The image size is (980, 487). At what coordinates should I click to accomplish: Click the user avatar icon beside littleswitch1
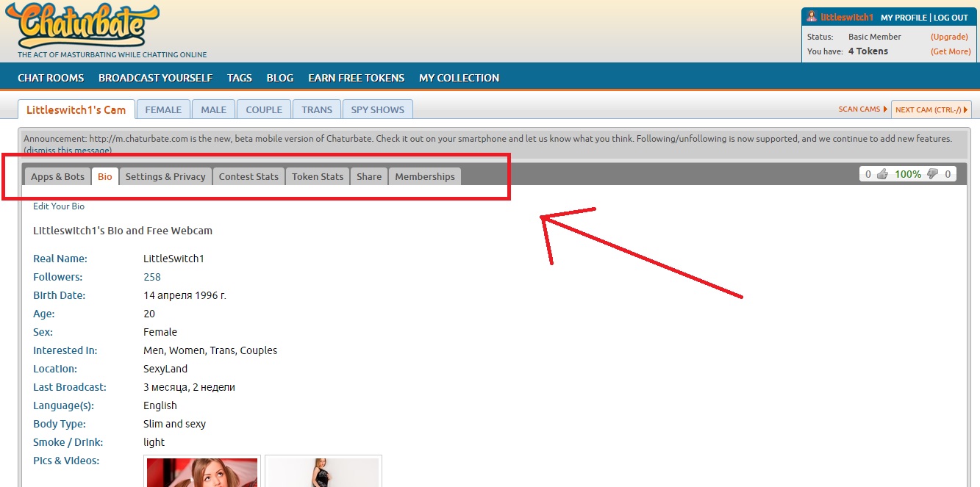812,17
